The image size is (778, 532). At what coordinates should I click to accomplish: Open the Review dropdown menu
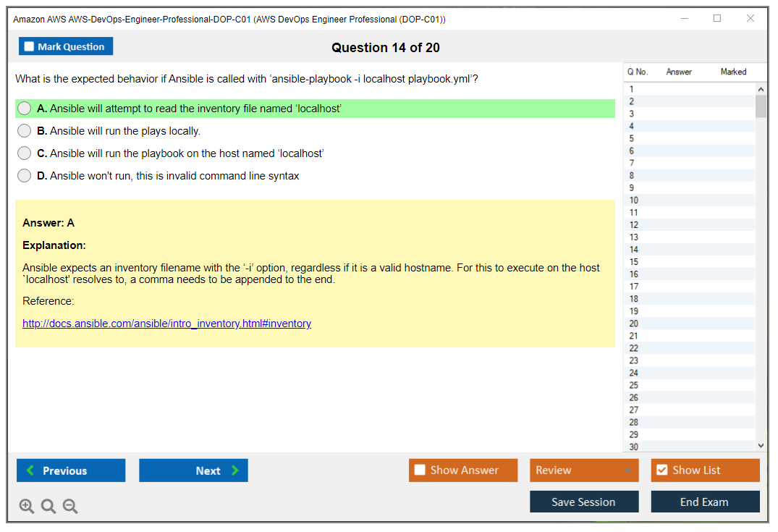coord(583,470)
